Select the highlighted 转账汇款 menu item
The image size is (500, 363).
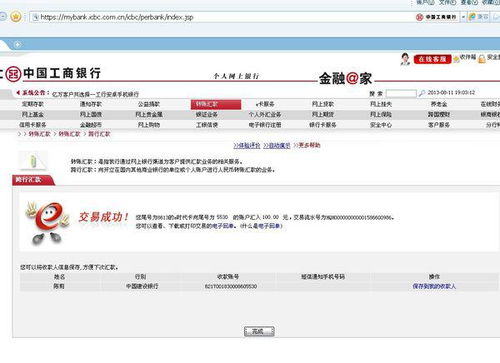(x=216, y=105)
